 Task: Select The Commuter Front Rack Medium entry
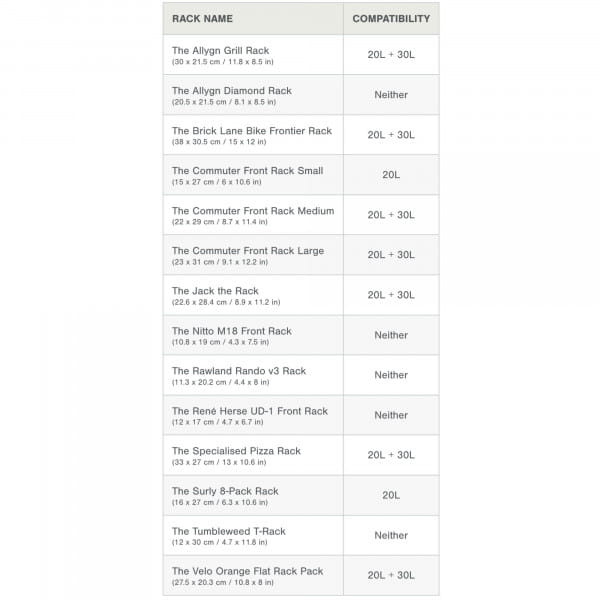coord(252,211)
